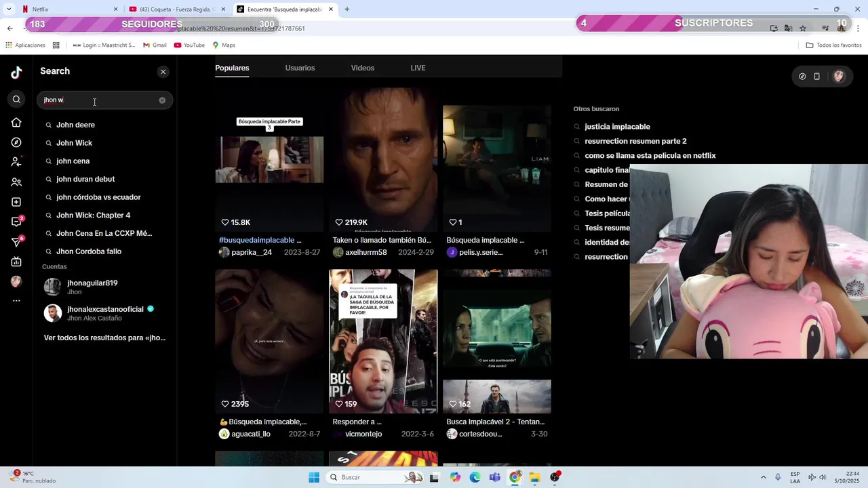Open the LIVE icon in sidebar
868x488 pixels.
(x=16, y=262)
